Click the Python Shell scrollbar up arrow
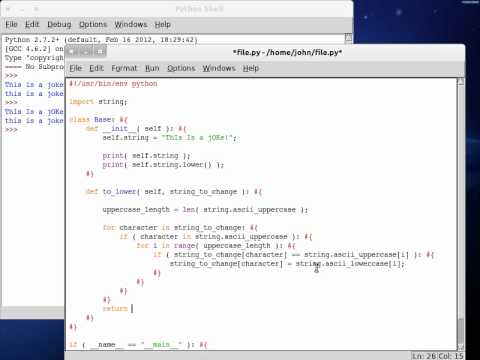Viewport: 480px width, 360px height. coord(348,38)
